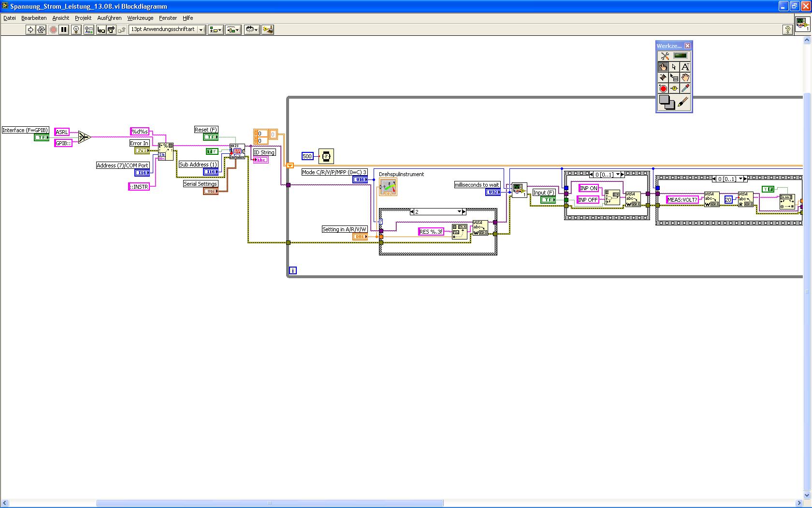
Task: Open the Reorder dropdown
Action: pos(251,30)
